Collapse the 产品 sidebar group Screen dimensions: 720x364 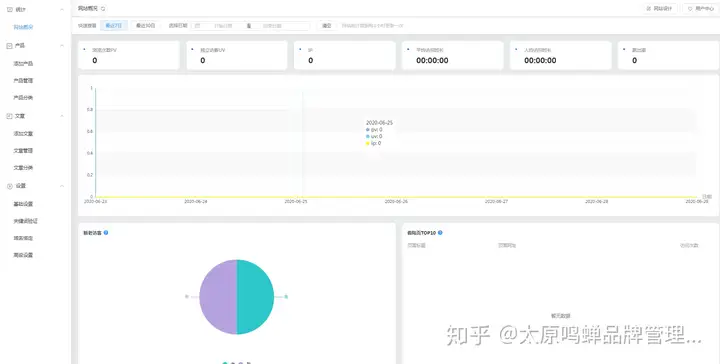click(62, 46)
